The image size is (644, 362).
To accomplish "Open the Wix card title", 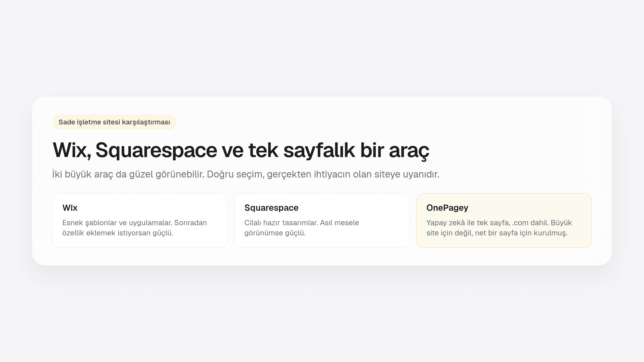I will coord(70,208).
